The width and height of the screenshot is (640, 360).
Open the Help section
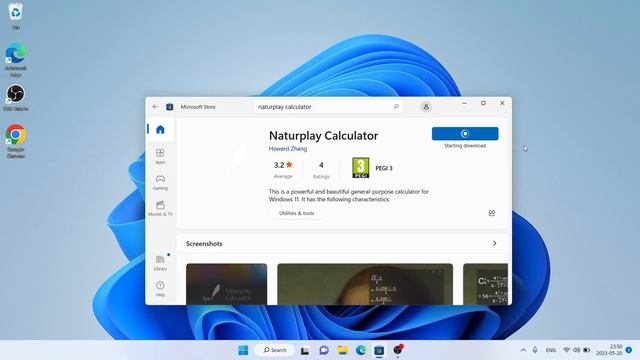pos(160,289)
